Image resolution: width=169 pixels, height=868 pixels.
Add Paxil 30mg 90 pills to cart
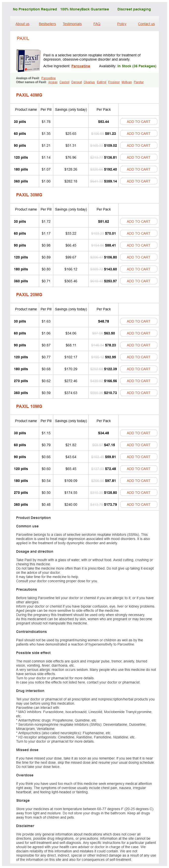(139, 245)
